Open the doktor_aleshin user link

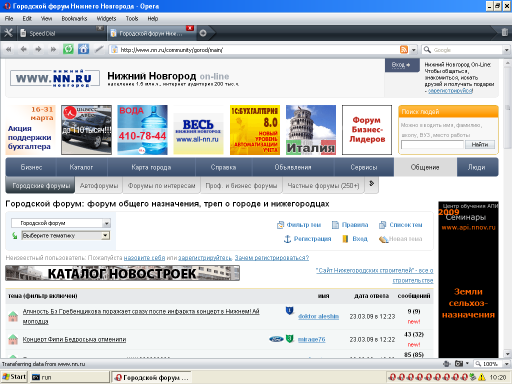[x=318, y=316]
